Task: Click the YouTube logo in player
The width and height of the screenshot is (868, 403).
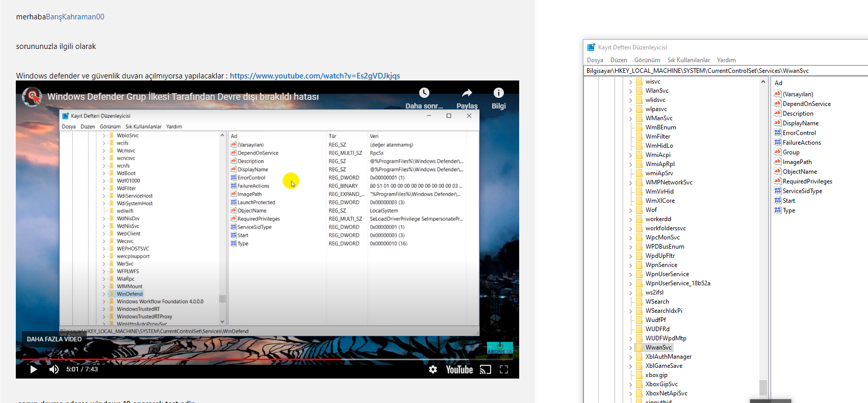Action: coord(459,369)
